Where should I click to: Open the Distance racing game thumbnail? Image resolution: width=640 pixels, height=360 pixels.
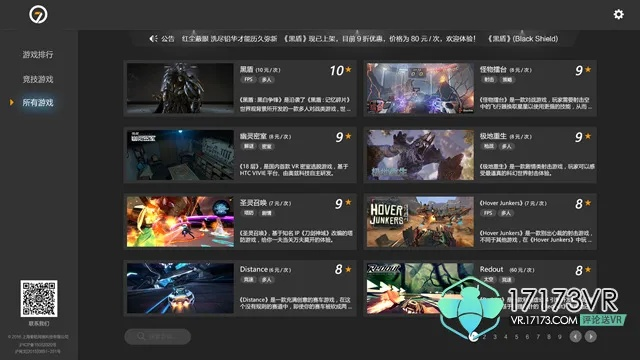click(180, 288)
